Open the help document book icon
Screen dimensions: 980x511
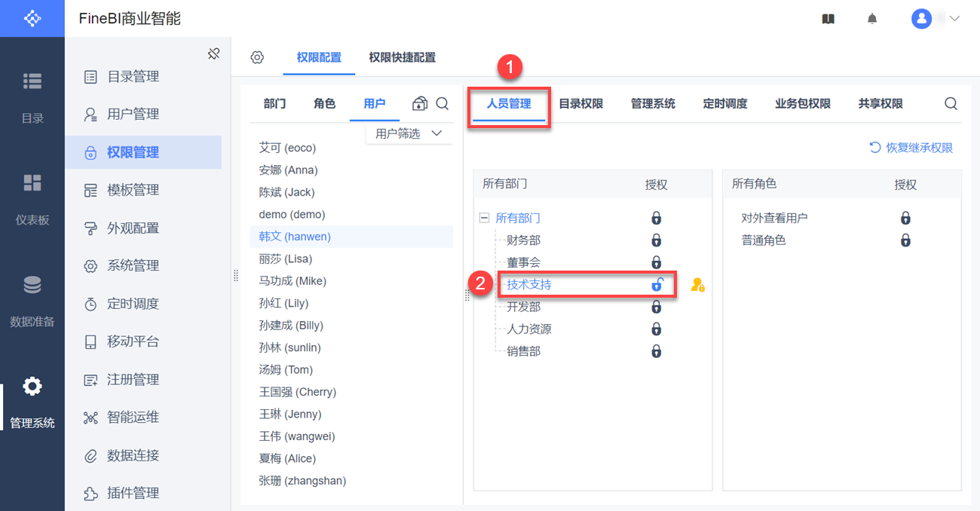pos(828,19)
